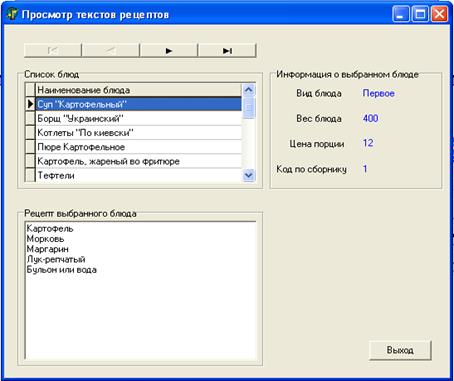Click the dish list scrollbar thumb
The image size is (454, 381).
(x=249, y=108)
